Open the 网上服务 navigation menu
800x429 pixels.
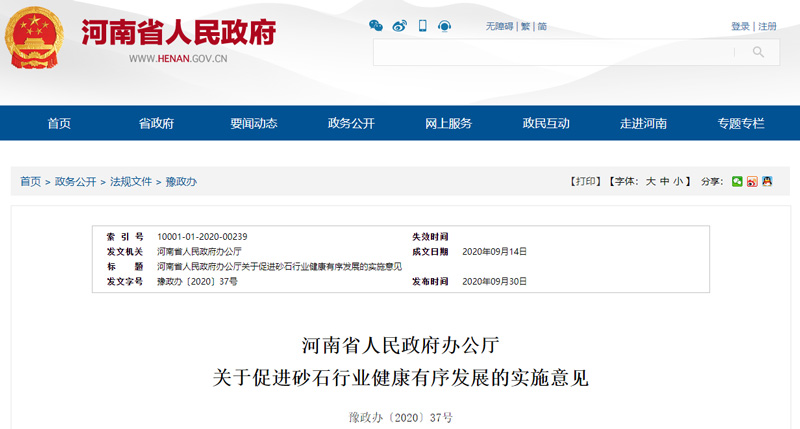pyautogui.click(x=448, y=123)
